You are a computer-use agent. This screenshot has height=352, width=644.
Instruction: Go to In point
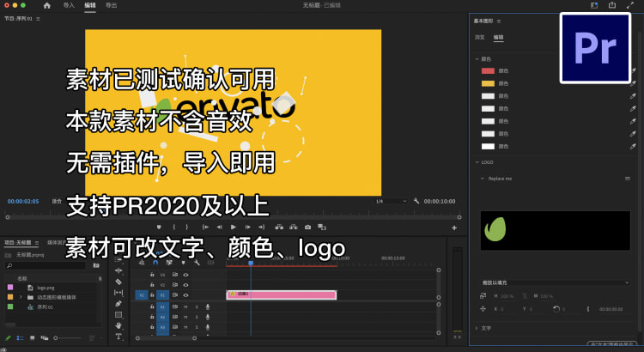[x=205, y=228]
